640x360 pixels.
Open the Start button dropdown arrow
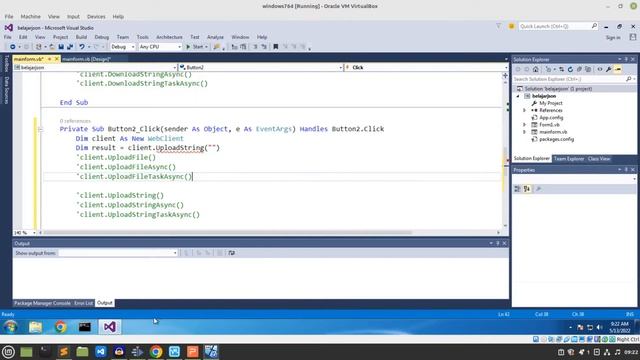[x=207, y=47]
